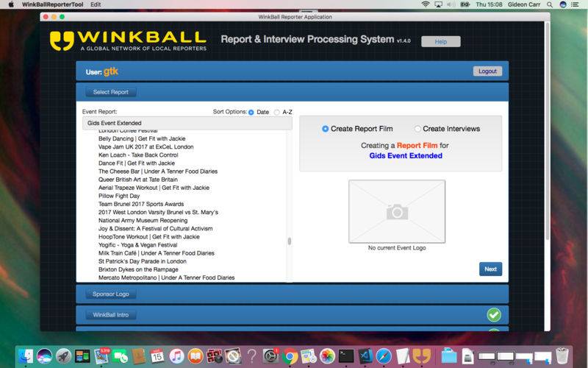Select 'Vape Jam UK 2017 at ExCeL London'
The height and width of the screenshot is (368, 588).
[146, 146]
